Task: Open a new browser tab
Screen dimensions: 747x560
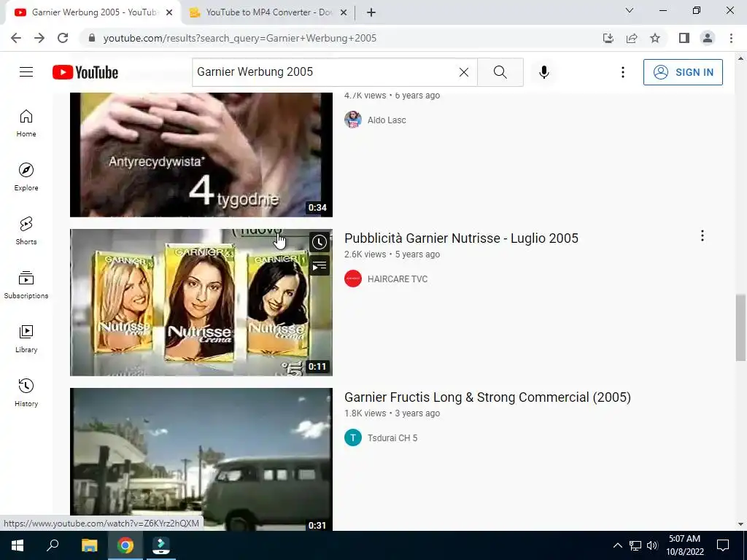Action: pyautogui.click(x=371, y=13)
